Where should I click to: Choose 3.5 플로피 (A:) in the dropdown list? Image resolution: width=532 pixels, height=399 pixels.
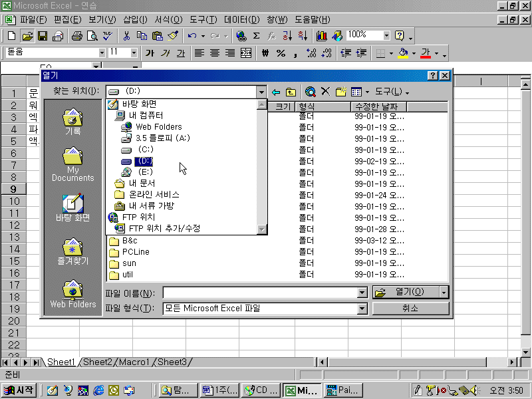(162, 138)
